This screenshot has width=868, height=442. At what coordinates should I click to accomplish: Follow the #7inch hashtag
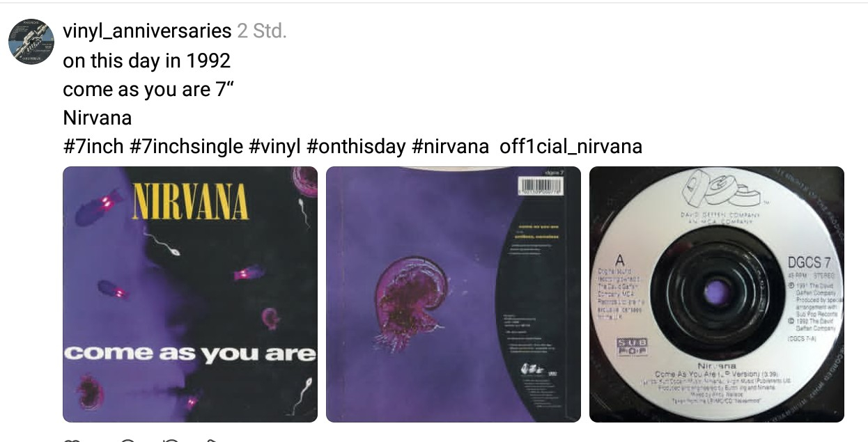[93, 147]
